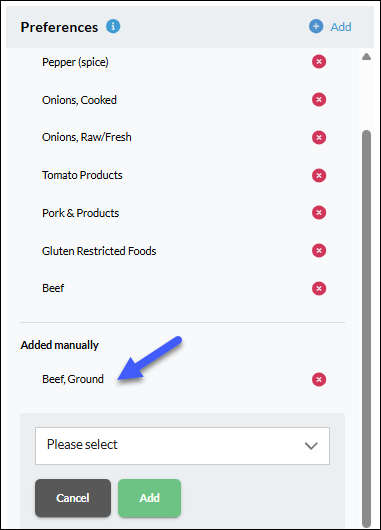381x530 pixels.
Task: Remove Beef preference
Action: point(319,288)
